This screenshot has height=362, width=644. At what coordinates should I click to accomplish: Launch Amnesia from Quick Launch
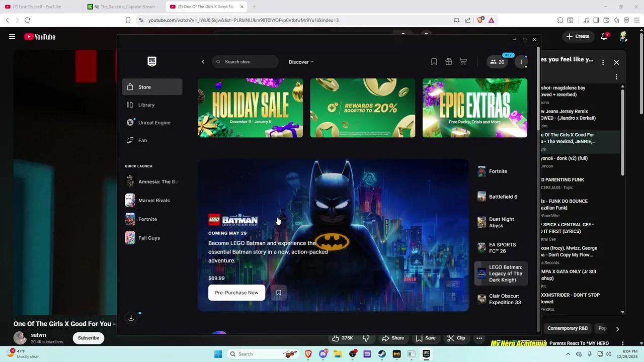[152, 182]
